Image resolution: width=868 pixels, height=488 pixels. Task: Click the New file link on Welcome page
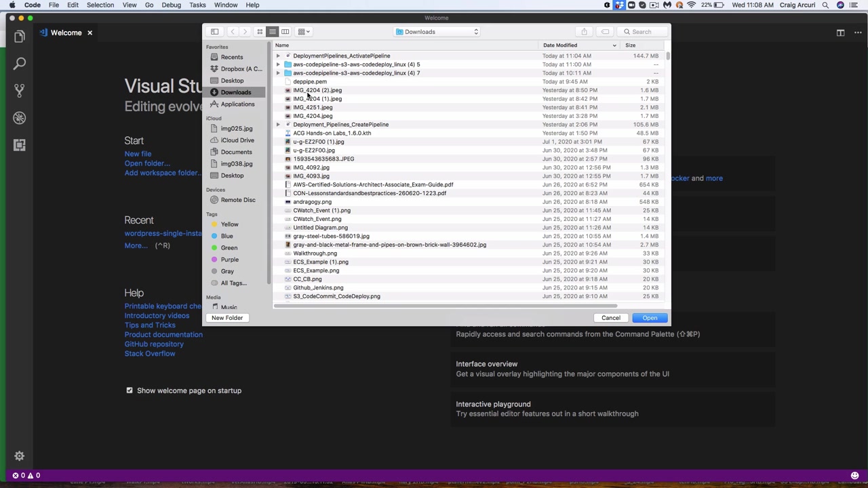(138, 154)
